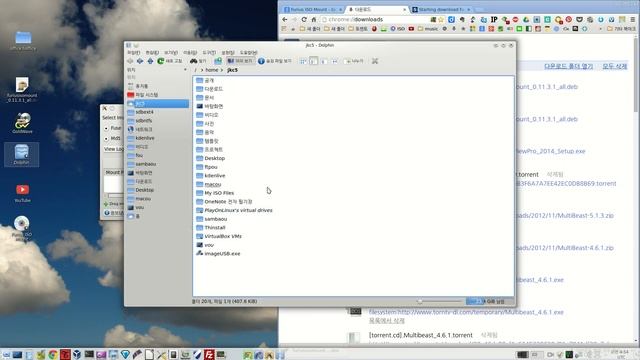This screenshot has height=360, width=640.
Task: Select the 'VirtualBox VMs' folder
Action: [219, 236]
